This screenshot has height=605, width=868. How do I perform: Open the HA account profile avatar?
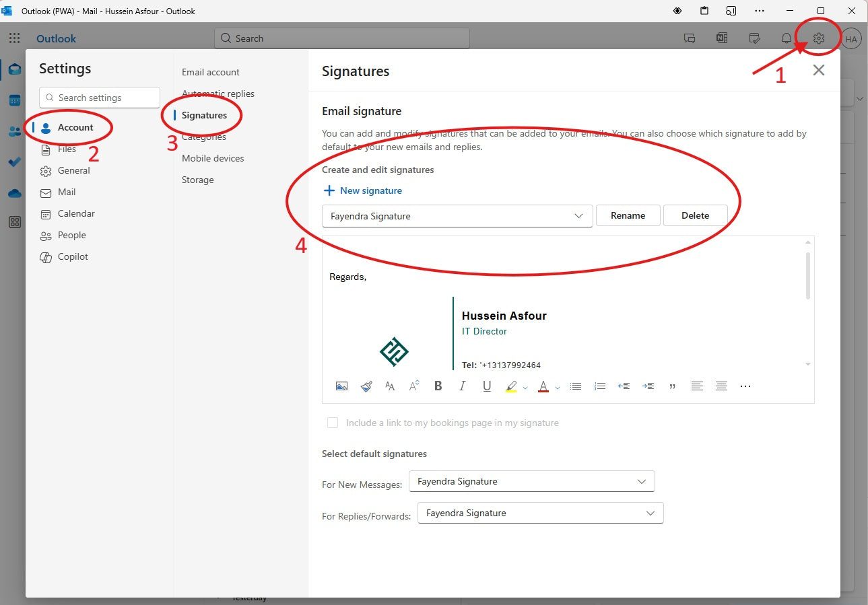pos(851,39)
